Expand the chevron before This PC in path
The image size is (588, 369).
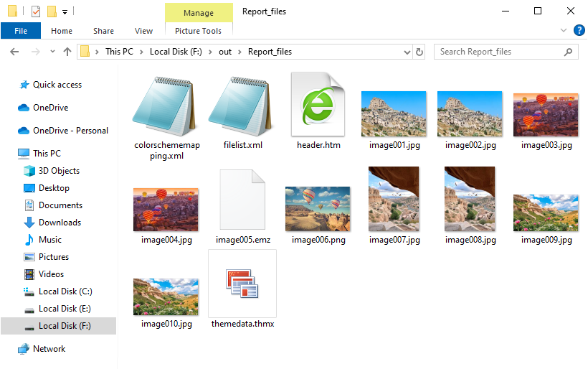97,52
